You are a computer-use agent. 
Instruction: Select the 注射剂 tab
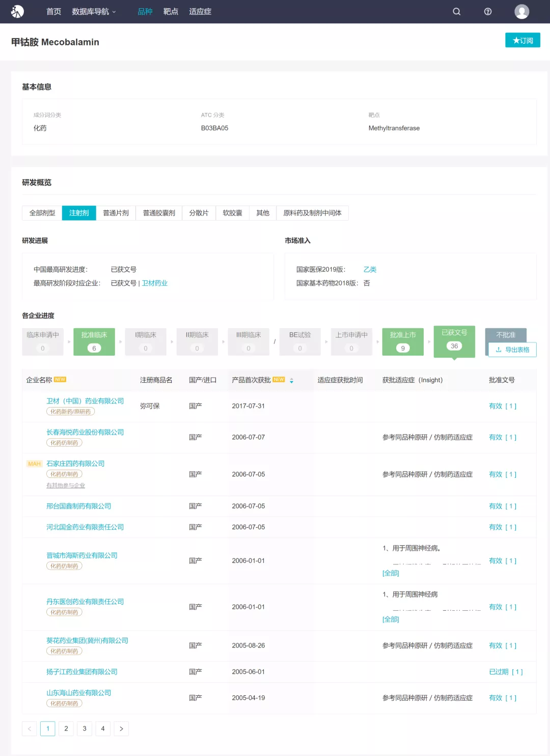point(79,213)
